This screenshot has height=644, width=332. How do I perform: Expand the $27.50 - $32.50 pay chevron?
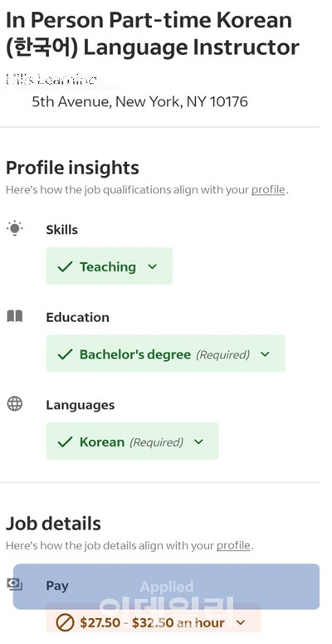point(241,622)
